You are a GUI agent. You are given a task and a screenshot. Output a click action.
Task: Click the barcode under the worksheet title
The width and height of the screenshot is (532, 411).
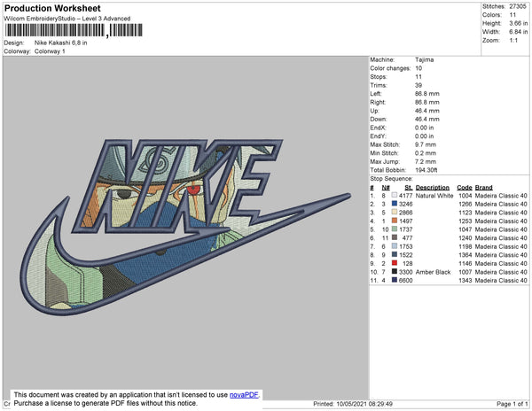click(x=74, y=30)
